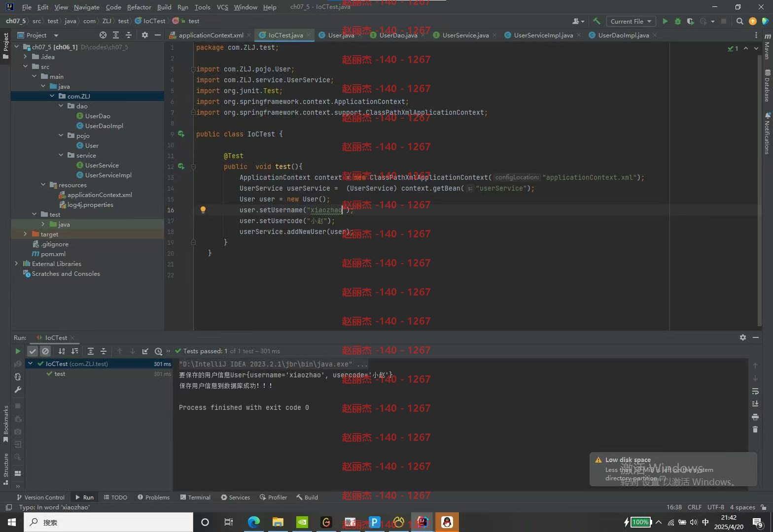Select UserServiceImpl in project tree
The height and width of the screenshot is (532, 773).
click(108, 175)
